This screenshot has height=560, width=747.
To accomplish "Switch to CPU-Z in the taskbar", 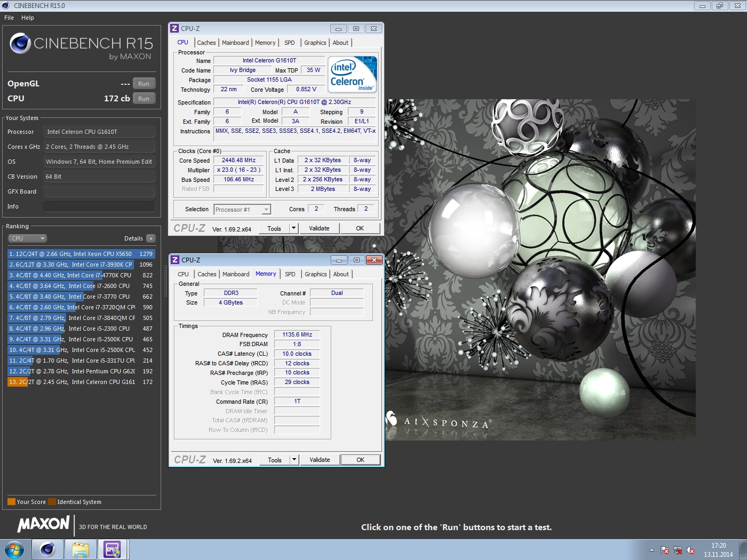I will pos(112,549).
